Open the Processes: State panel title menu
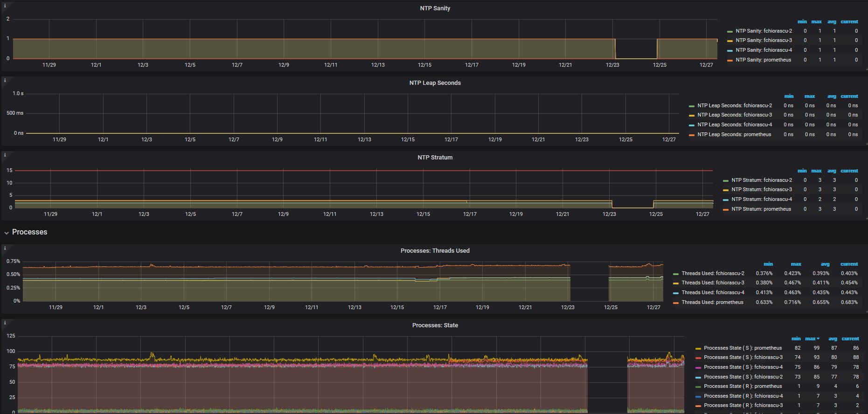This screenshot has height=414, width=868. [x=435, y=325]
